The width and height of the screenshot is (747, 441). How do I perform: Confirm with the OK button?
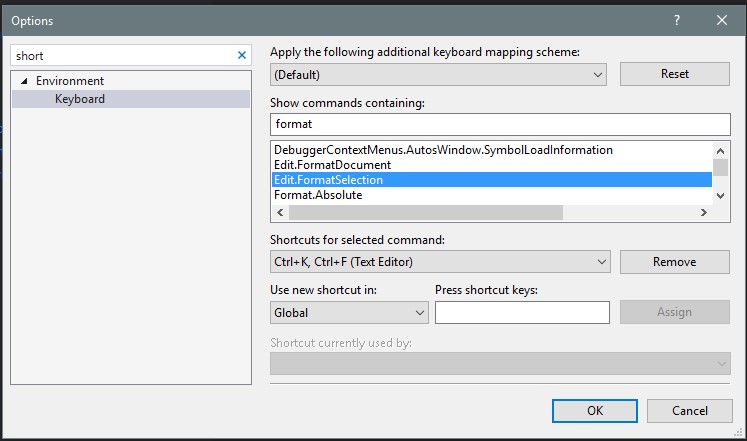595,410
